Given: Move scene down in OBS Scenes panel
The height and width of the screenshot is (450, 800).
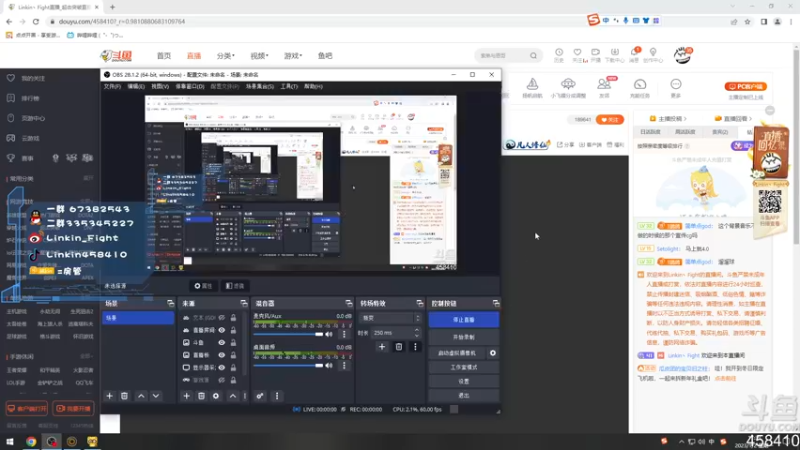Looking at the screenshot, I should (156, 396).
